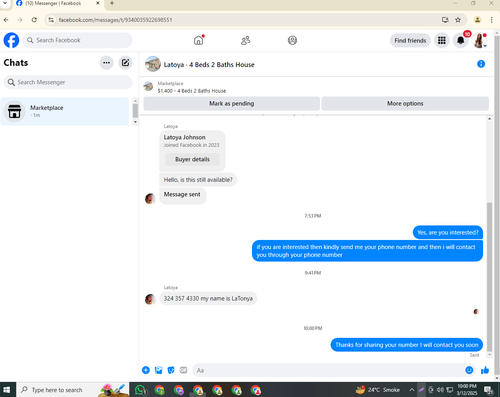Open the volume speaker tray icon
Viewport: 500px width, 397px height.
tap(440, 390)
